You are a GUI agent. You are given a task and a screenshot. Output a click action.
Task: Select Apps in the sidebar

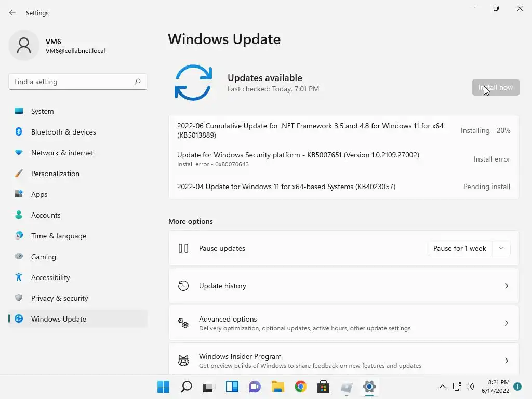(x=78, y=194)
